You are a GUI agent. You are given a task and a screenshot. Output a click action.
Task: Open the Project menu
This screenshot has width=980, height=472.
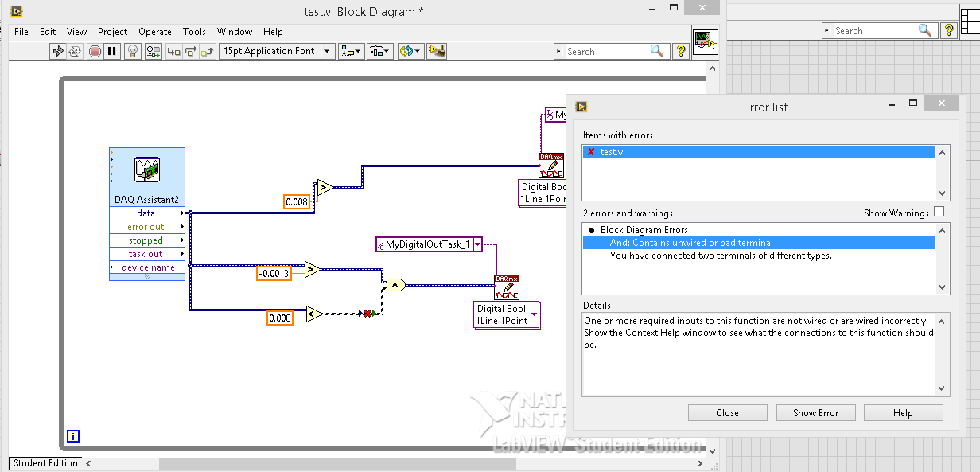tap(113, 32)
